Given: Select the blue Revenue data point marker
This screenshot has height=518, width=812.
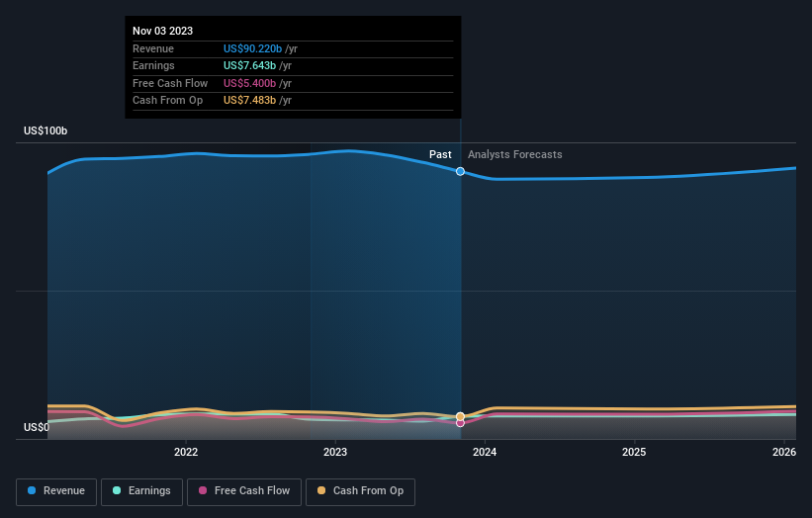Looking at the screenshot, I should 460,171.
